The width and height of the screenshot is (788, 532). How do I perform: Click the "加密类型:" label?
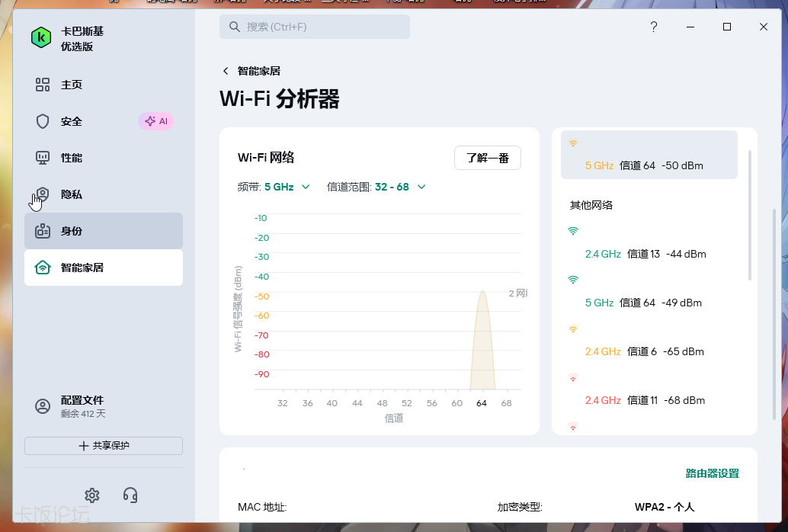520,508
